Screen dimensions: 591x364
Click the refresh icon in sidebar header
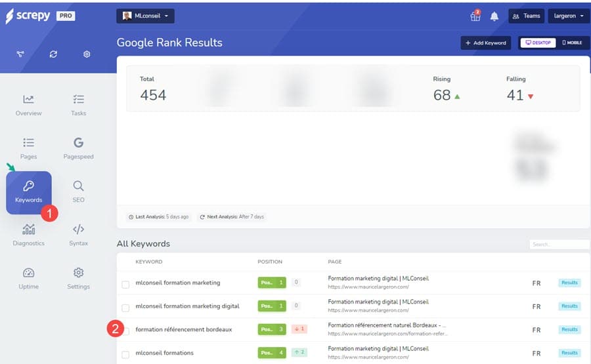[x=54, y=54]
